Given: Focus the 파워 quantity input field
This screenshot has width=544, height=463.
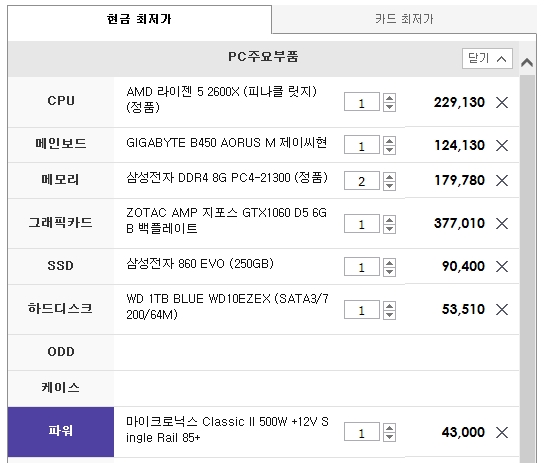Looking at the screenshot, I should coord(362,432).
